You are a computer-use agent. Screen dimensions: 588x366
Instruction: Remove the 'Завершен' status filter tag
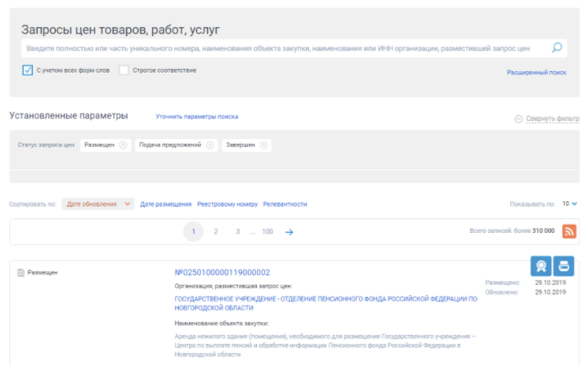tap(263, 145)
